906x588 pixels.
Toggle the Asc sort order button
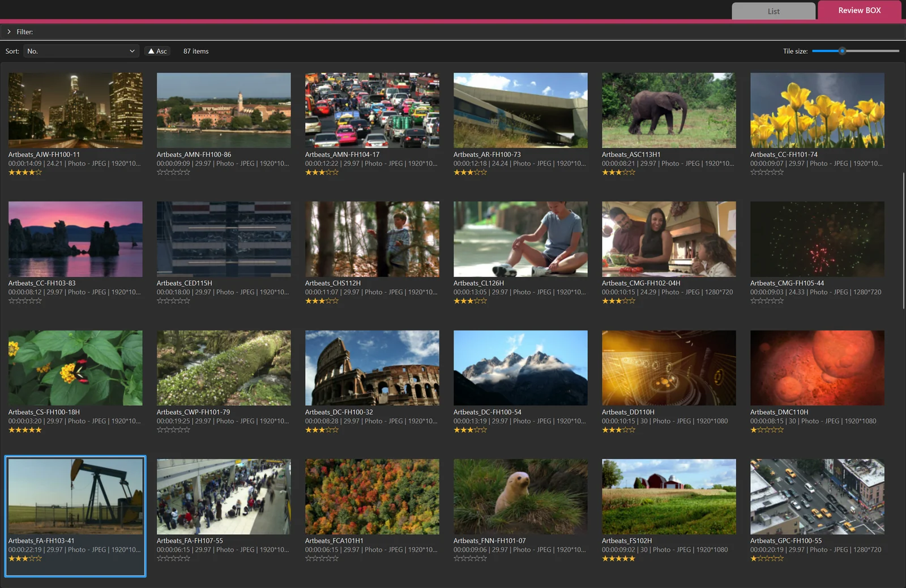tap(157, 51)
